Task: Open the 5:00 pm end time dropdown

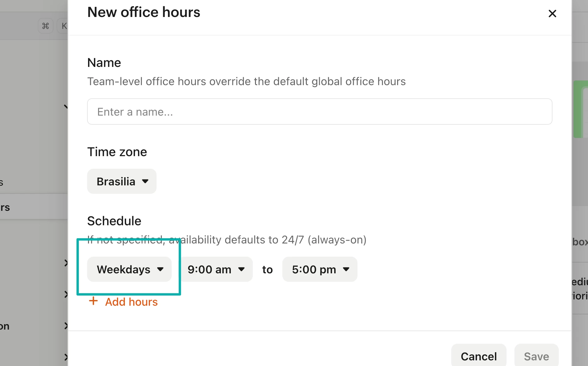Action: (x=320, y=269)
